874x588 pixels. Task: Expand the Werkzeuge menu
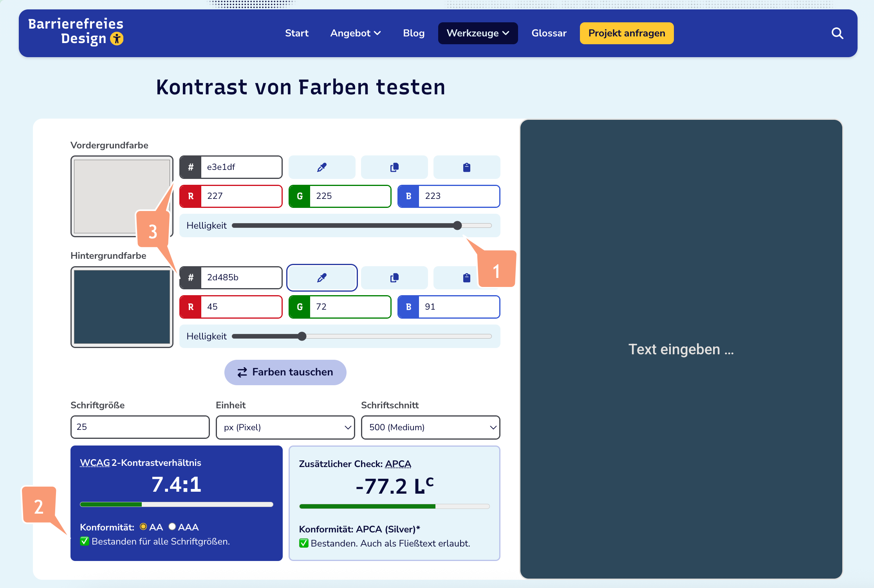pos(478,33)
